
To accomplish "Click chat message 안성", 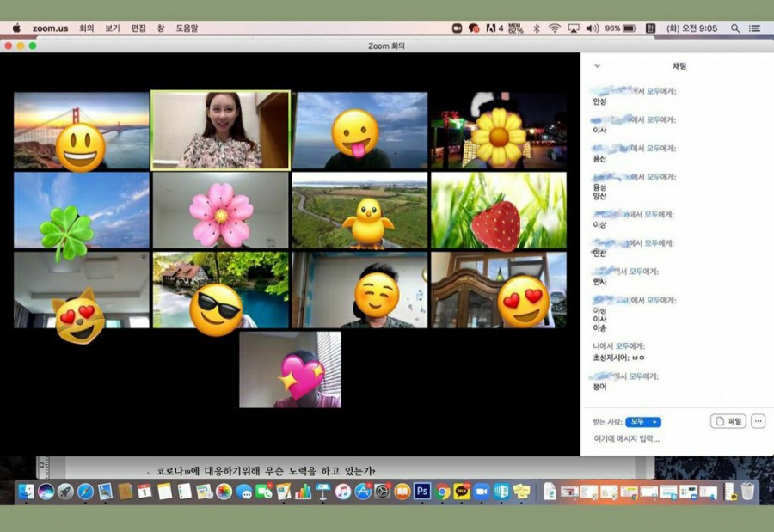I will tap(599, 101).
